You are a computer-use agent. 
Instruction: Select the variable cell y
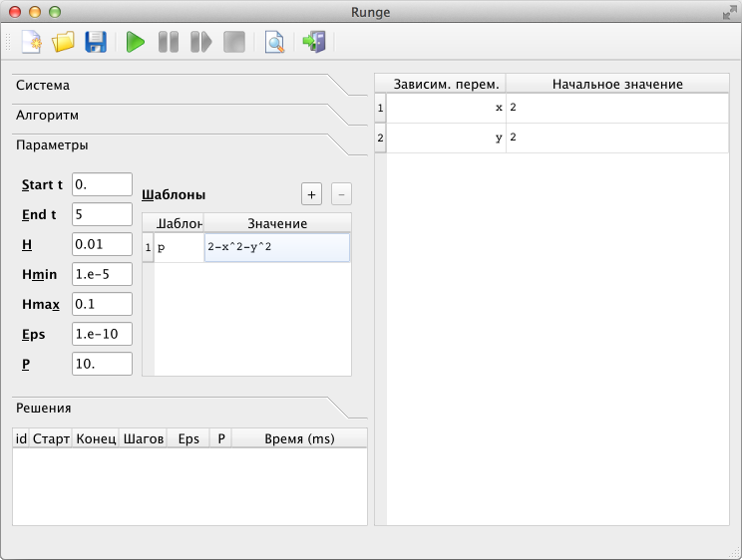point(446,138)
